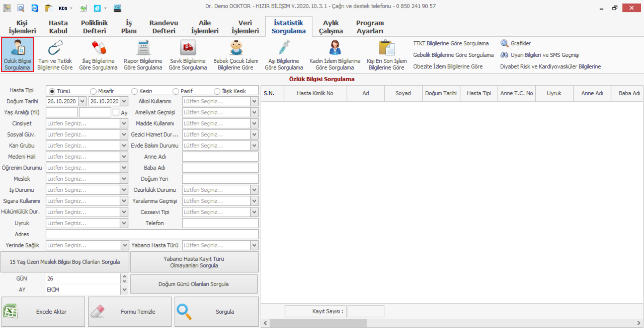Image resolution: width=644 pixels, height=328 pixels.
Task: Open Sevk Bilgilerine Göre Sorgulama
Action: (x=188, y=55)
